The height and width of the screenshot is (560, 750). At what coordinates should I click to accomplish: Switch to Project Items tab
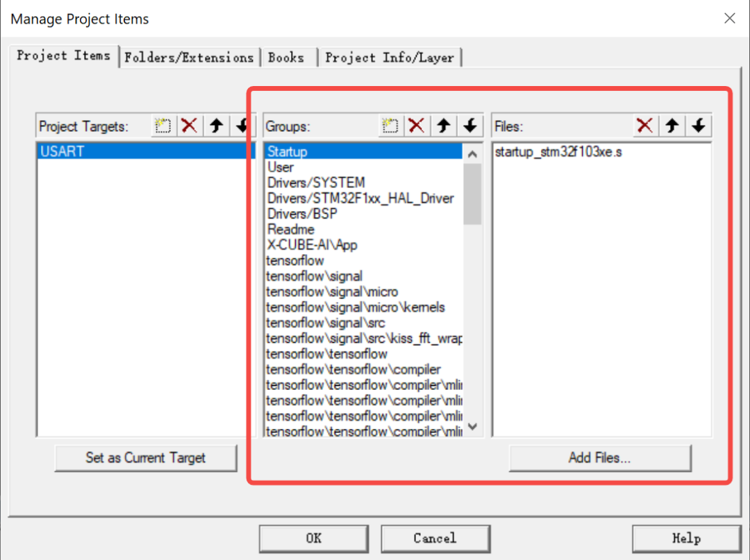coord(64,56)
